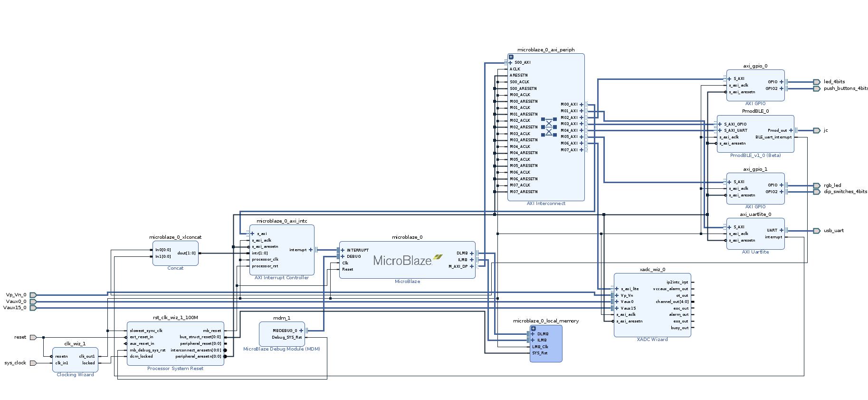This screenshot has width=868, height=400.
Task: Click the AXI Interconnect block label
Action: click(x=546, y=204)
